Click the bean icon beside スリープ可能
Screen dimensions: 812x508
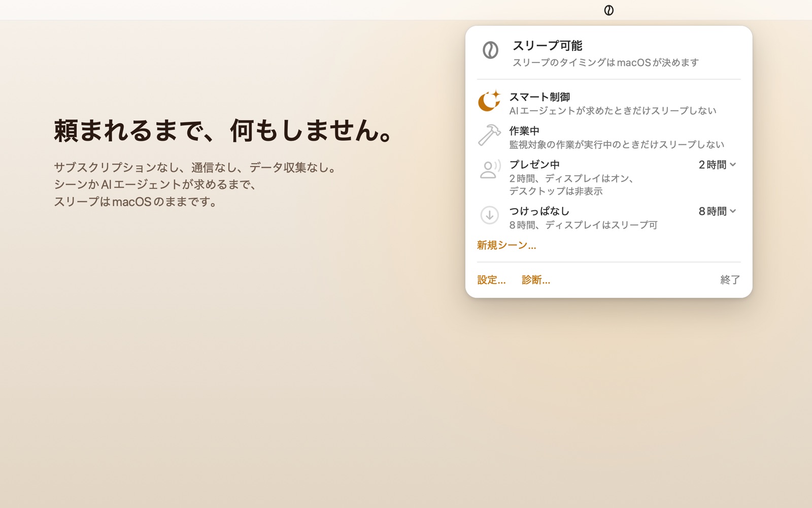[x=490, y=50]
